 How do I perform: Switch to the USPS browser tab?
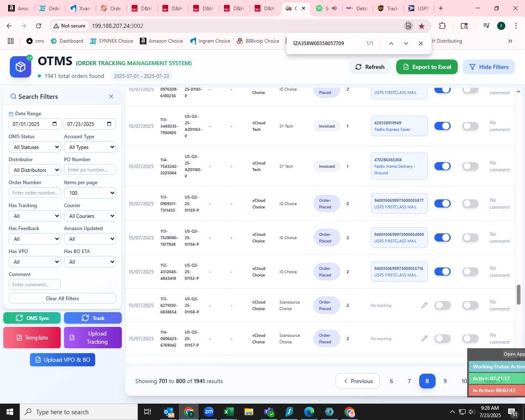pyautogui.click(x=418, y=8)
